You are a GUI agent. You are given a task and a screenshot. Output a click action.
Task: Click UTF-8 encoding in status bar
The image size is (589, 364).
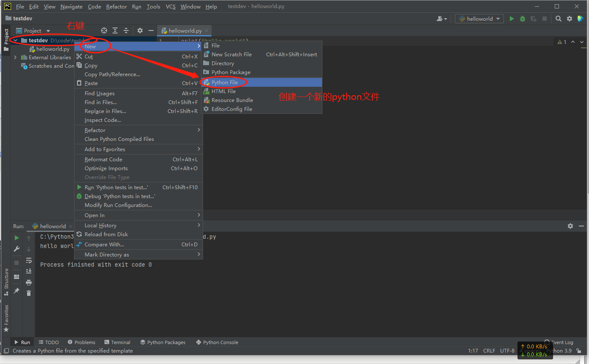tap(507, 350)
